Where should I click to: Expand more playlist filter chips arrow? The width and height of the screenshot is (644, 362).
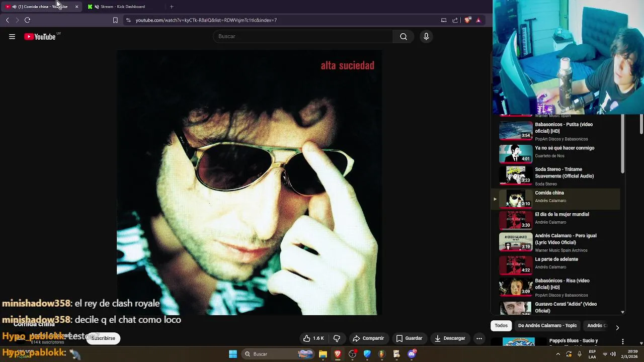click(617, 327)
